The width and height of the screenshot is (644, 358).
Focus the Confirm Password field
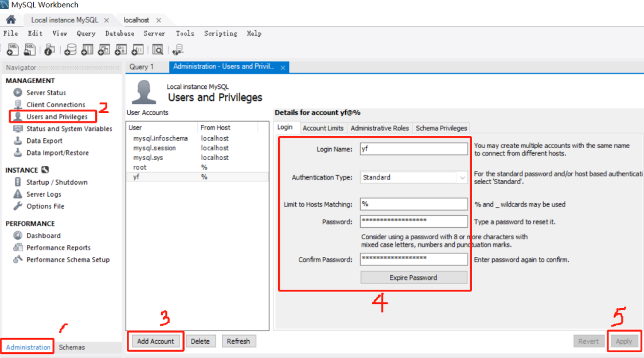(x=413, y=259)
